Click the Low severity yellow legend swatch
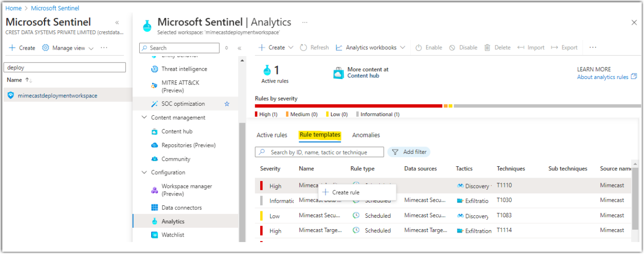This screenshot has height=254, width=644. click(328, 114)
